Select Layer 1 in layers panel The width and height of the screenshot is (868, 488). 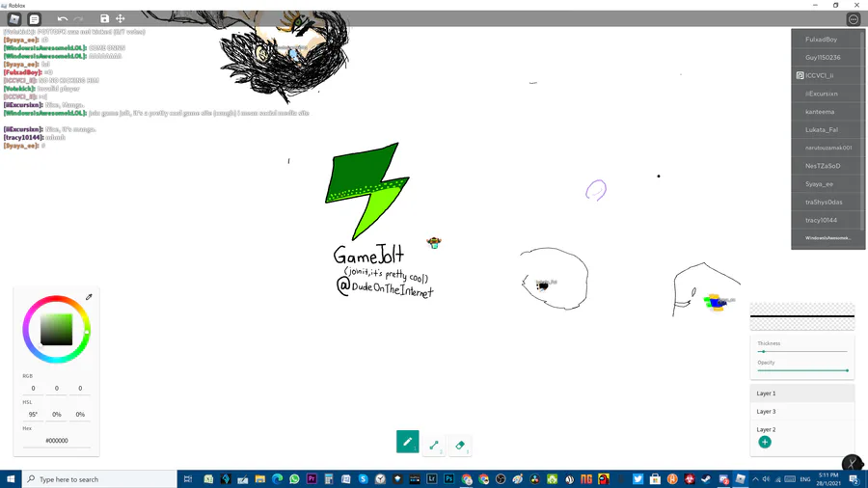click(x=802, y=393)
